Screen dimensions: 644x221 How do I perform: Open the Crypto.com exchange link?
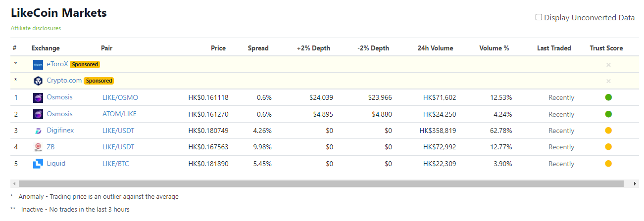pyautogui.click(x=64, y=81)
